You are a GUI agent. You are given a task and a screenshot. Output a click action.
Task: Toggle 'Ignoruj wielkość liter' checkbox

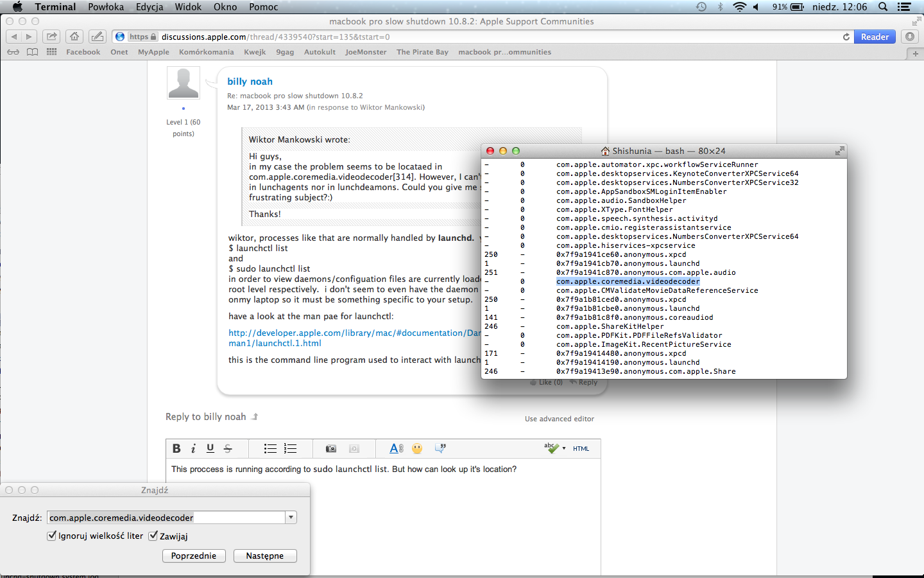tap(52, 536)
